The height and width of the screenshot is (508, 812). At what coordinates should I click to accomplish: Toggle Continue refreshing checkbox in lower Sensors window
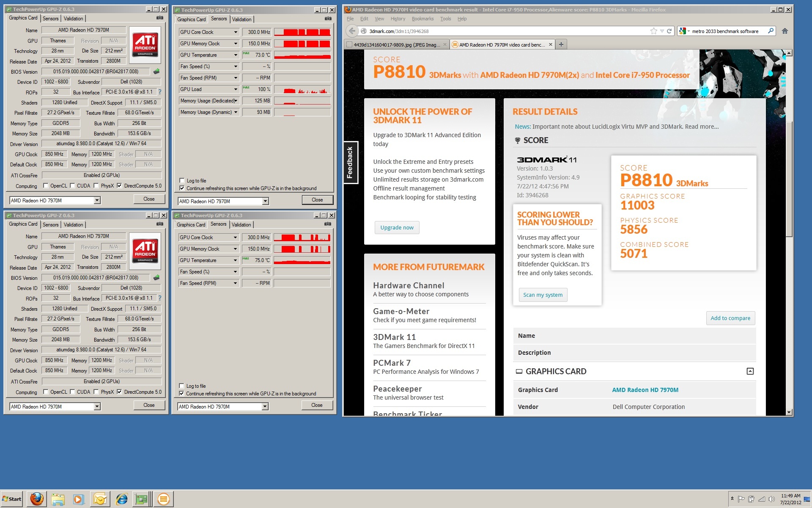click(x=181, y=393)
